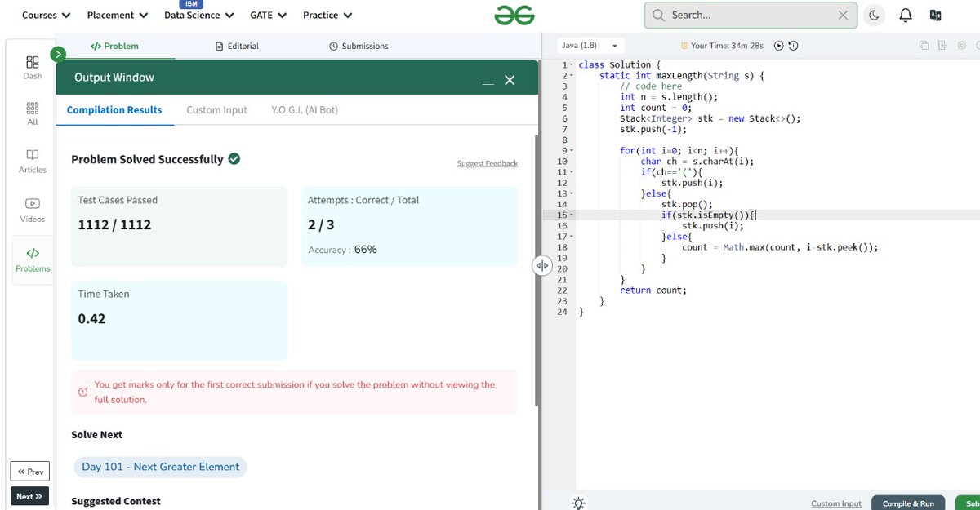
Task: Collapse code fold at line 1
Action: pyautogui.click(x=572, y=64)
